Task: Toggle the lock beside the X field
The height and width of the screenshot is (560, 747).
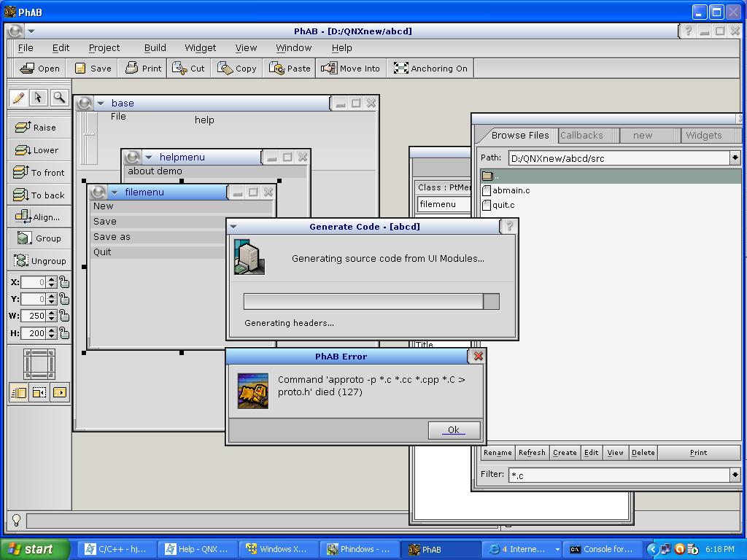Action: (x=65, y=282)
